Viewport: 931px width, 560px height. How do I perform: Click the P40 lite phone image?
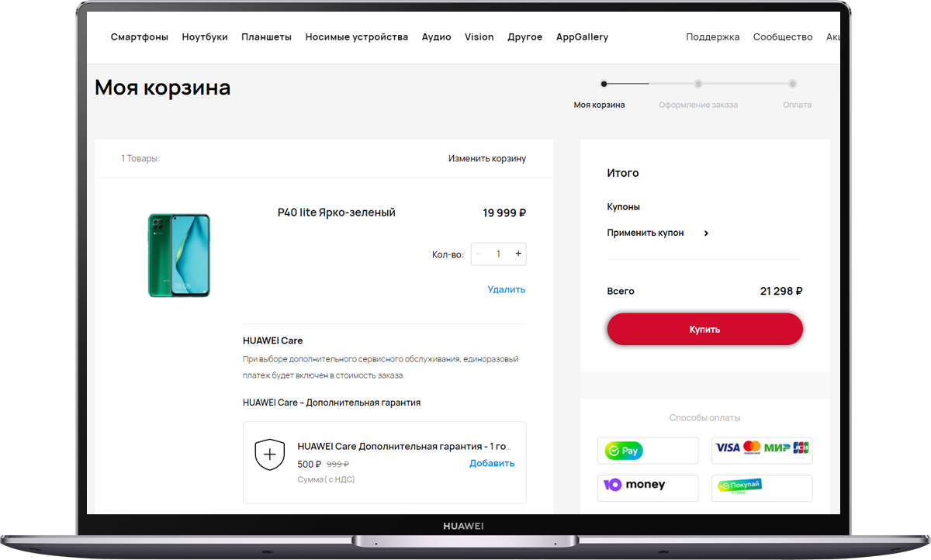coord(179,255)
